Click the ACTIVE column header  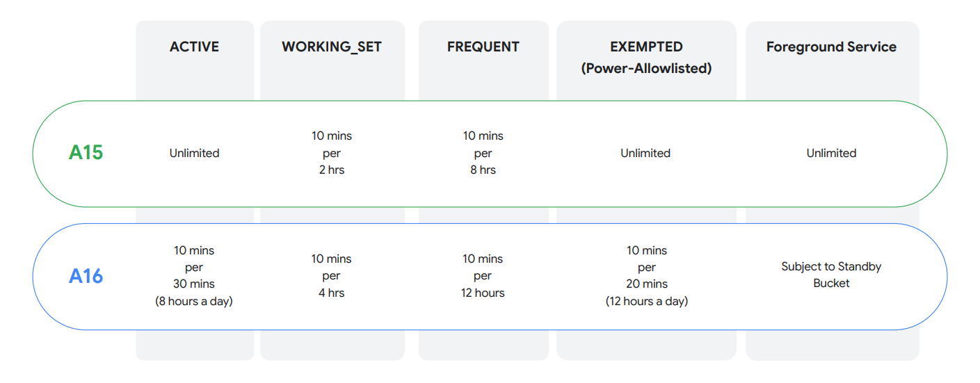[x=194, y=47]
